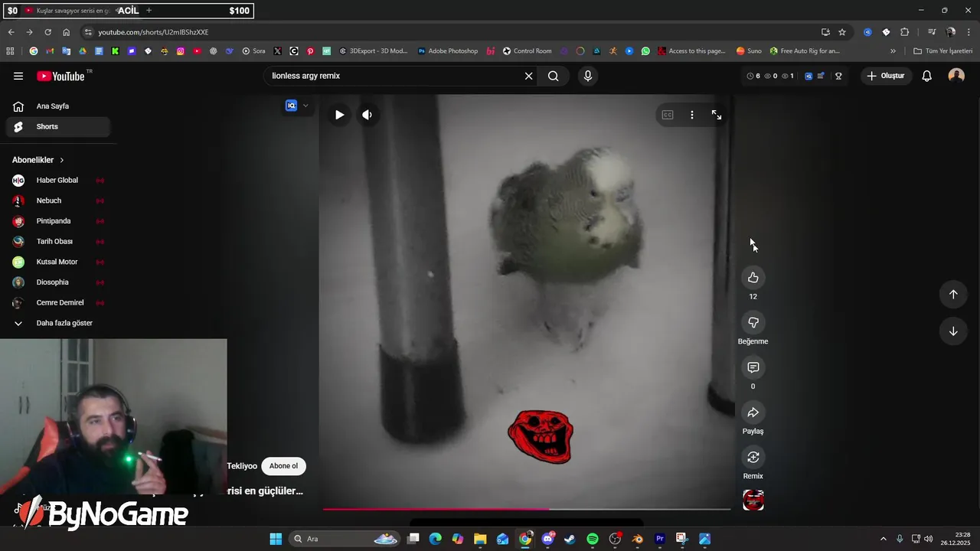Click the taskbar search box Ara
980x551 pixels.
coord(345,539)
